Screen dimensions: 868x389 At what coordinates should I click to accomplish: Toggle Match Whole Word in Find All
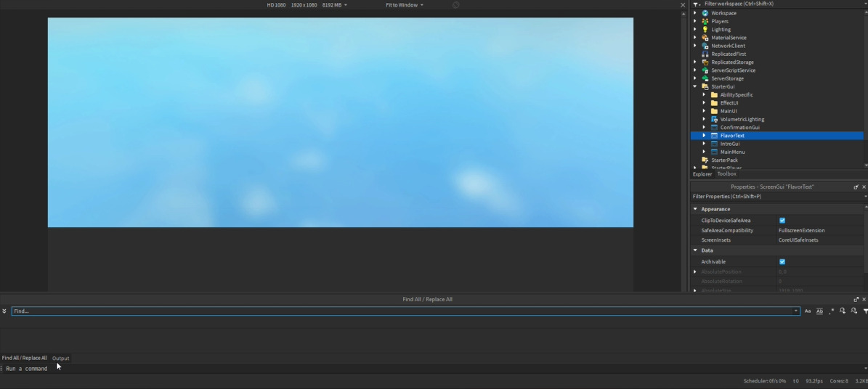[x=819, y=311]
